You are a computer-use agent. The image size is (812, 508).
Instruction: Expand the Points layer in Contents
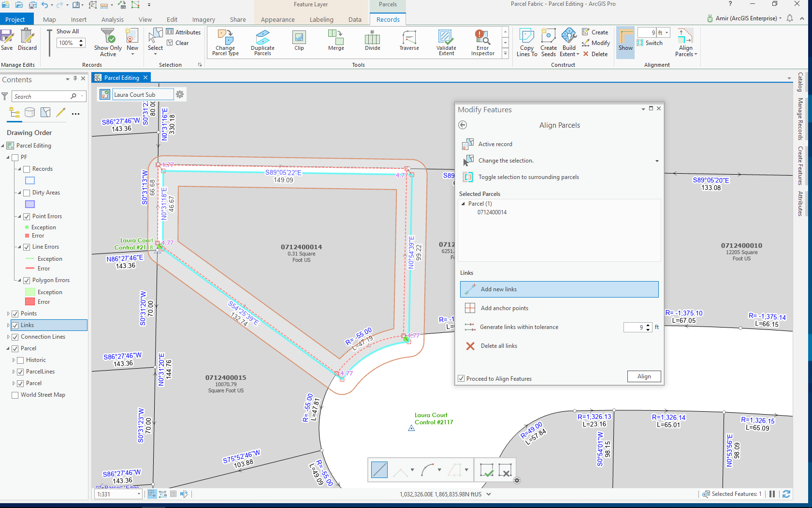(x=8, y=314)
